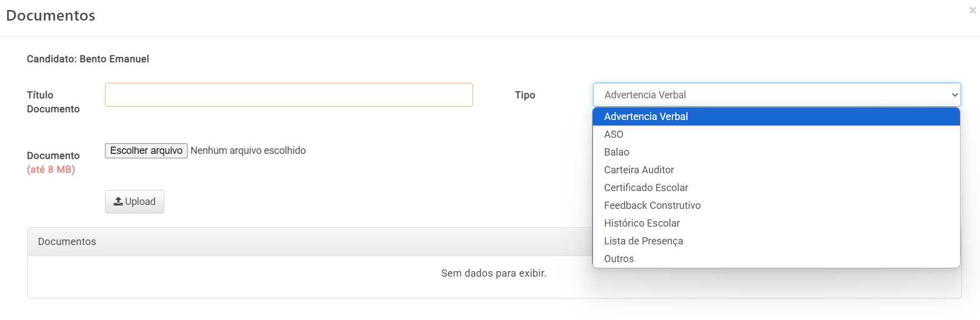Click the Tipo select box
The width and height of the screenshot is (980, 320).
coord(777,95)
